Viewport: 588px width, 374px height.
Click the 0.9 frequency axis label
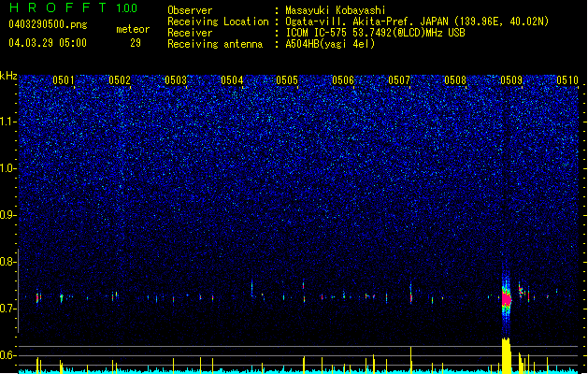pyautogui.click(x=8, y=215)
